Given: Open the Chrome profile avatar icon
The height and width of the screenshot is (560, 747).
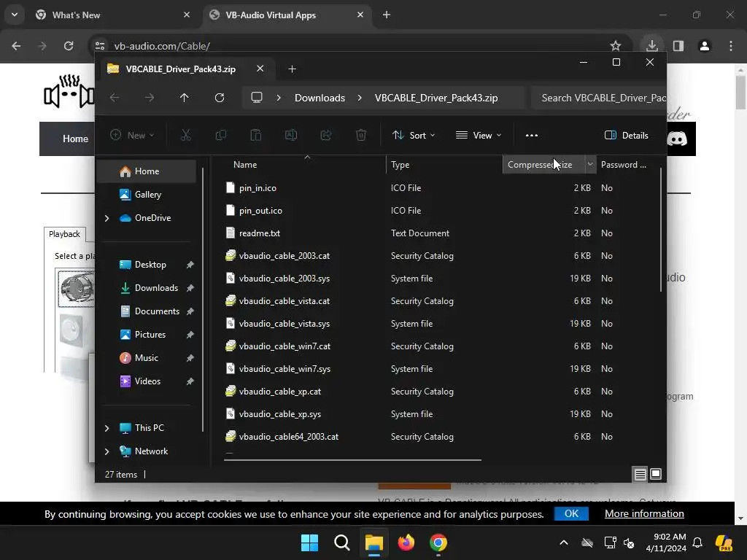Looking at the screenshot, I should coord(705,46).
